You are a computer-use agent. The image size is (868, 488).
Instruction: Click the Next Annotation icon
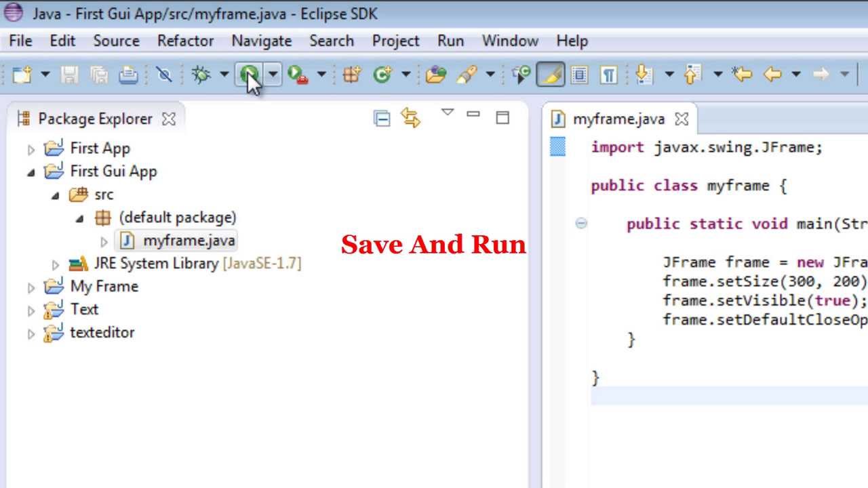644,74
